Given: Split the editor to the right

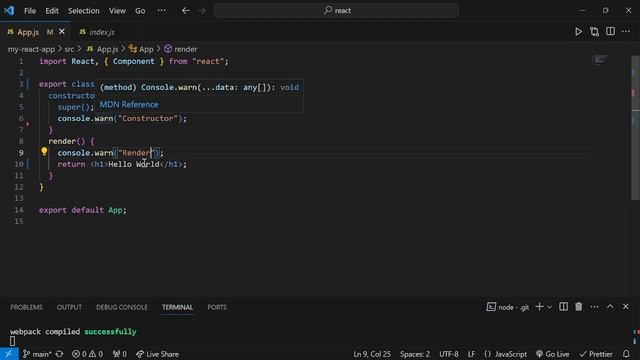Looking at the screenshot, I should point(610,31).
